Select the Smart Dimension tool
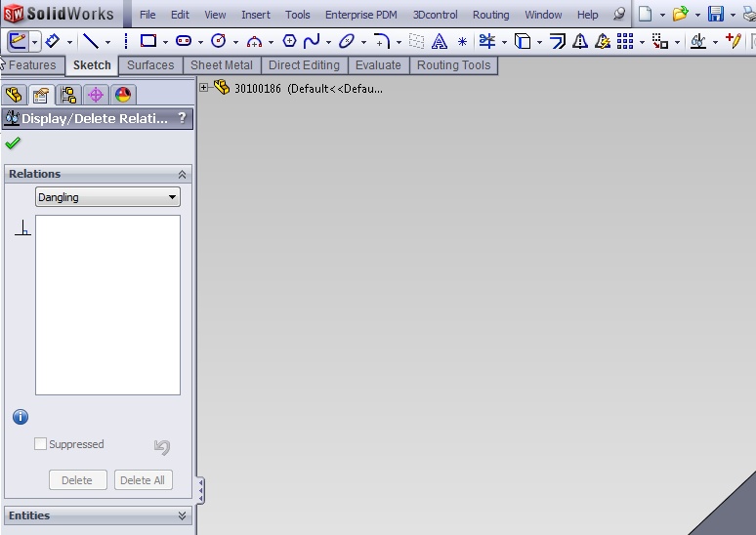756x535 pixels. click(52, 41)
